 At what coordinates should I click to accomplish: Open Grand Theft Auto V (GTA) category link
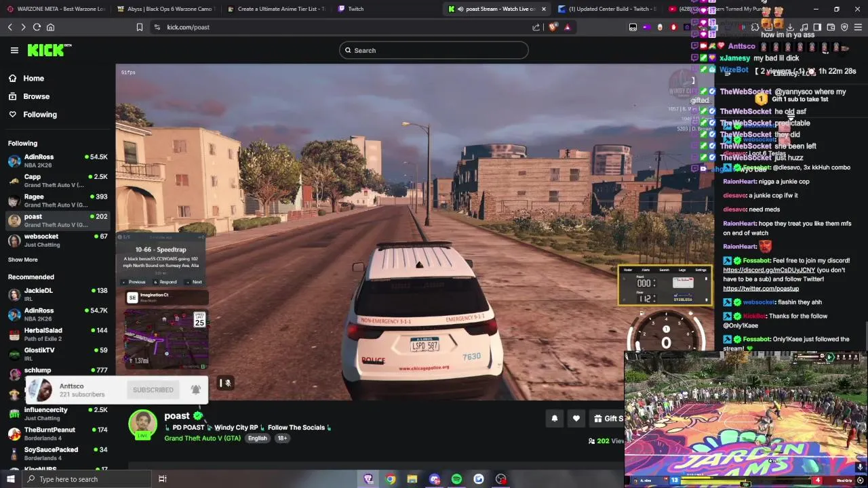[202, 438]
